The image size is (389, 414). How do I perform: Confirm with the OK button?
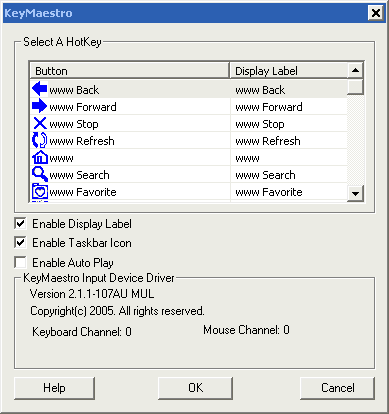195,388
